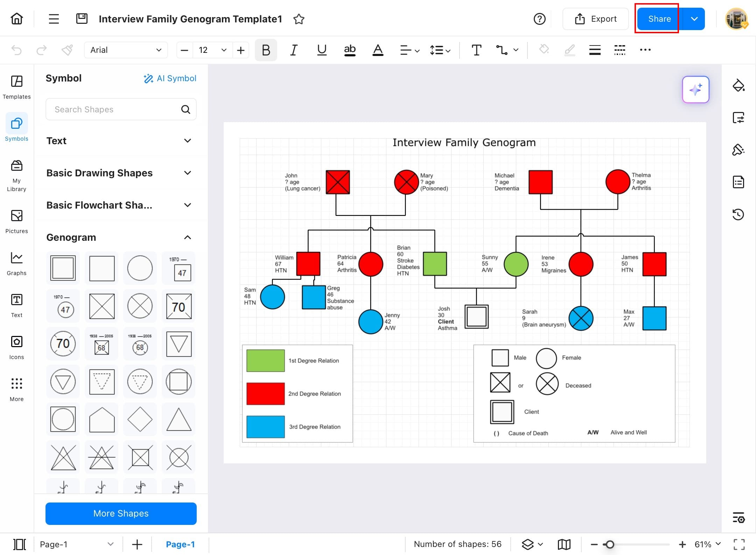756x555 pixels.
Task: Open the Arial font dropdown
Action: pos(126,50)
